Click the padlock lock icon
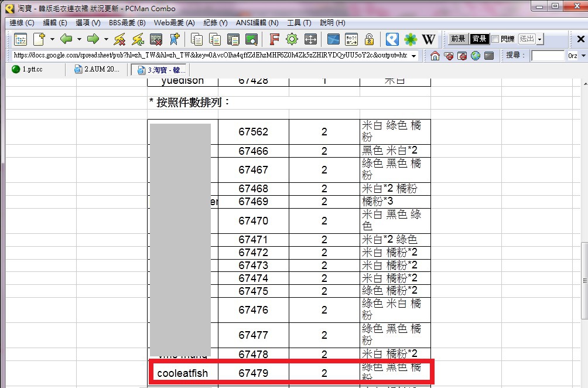Viewport: 588px width, 388px height. pos(370,39)
